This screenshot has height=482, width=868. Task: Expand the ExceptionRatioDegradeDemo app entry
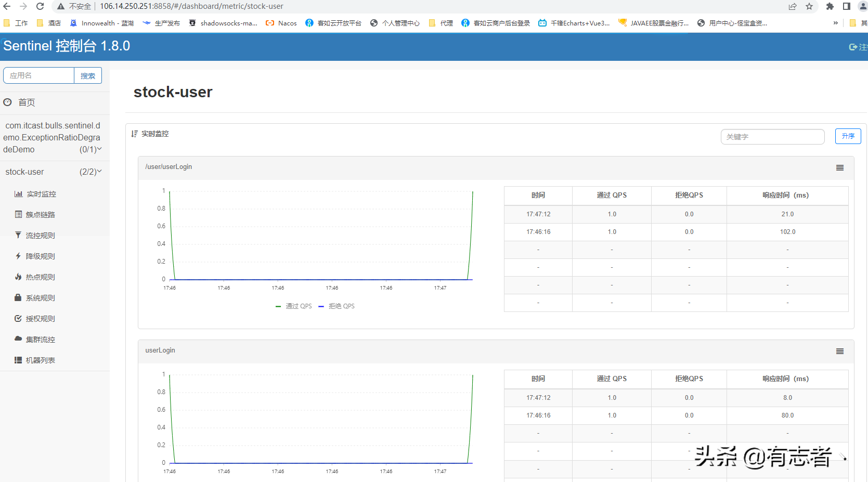pos(52,138)
